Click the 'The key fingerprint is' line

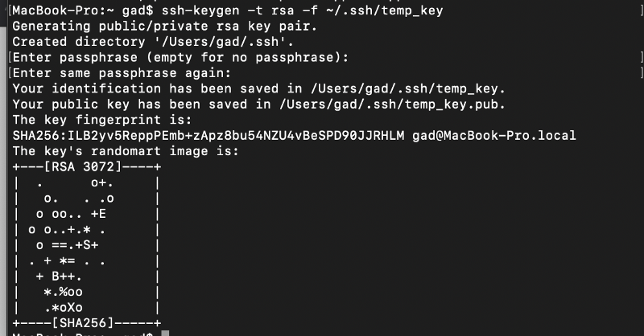coord(102,120)
